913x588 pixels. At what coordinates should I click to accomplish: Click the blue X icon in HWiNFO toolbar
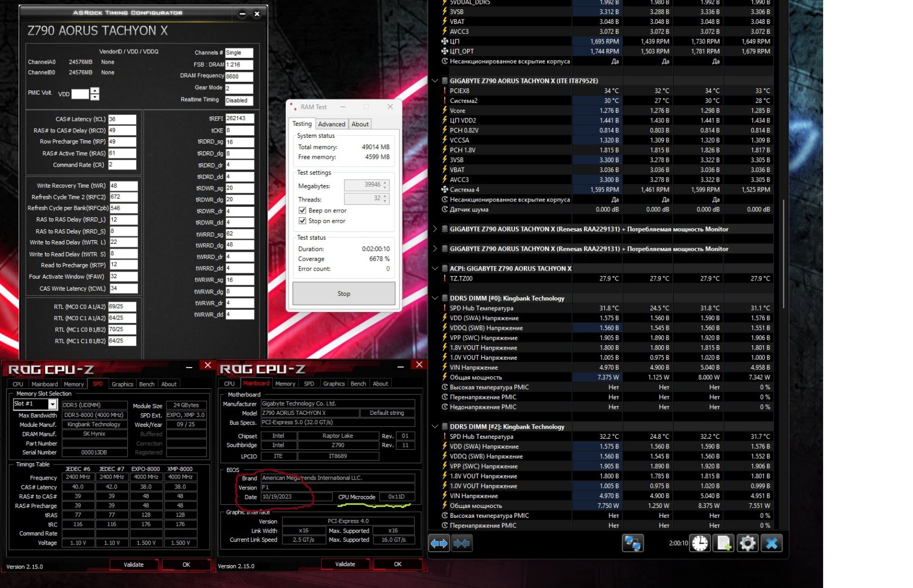771,543
